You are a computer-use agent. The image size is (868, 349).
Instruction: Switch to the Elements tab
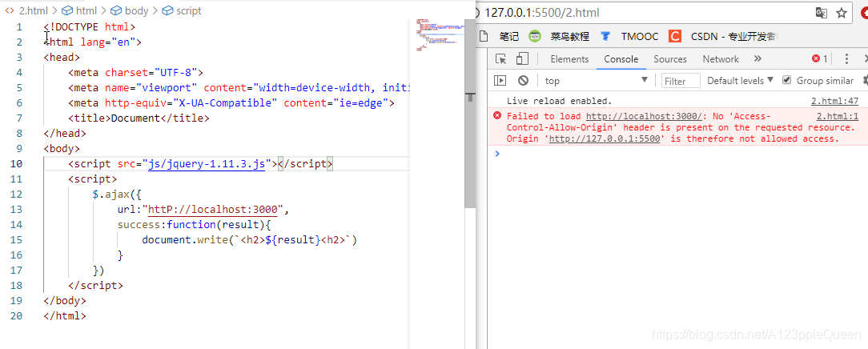click(x=569, y=59)
